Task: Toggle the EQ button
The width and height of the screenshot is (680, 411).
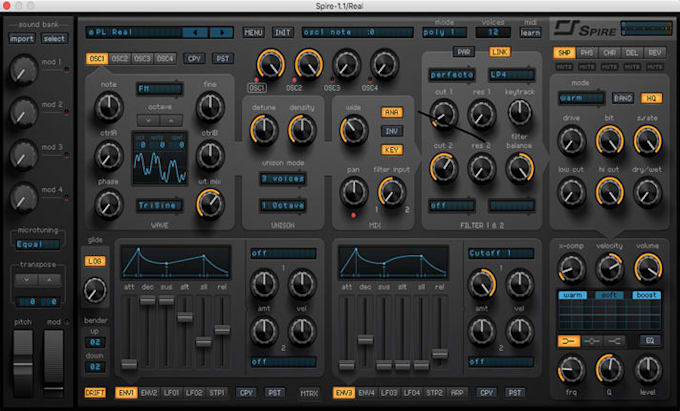Action: (650, 341)
